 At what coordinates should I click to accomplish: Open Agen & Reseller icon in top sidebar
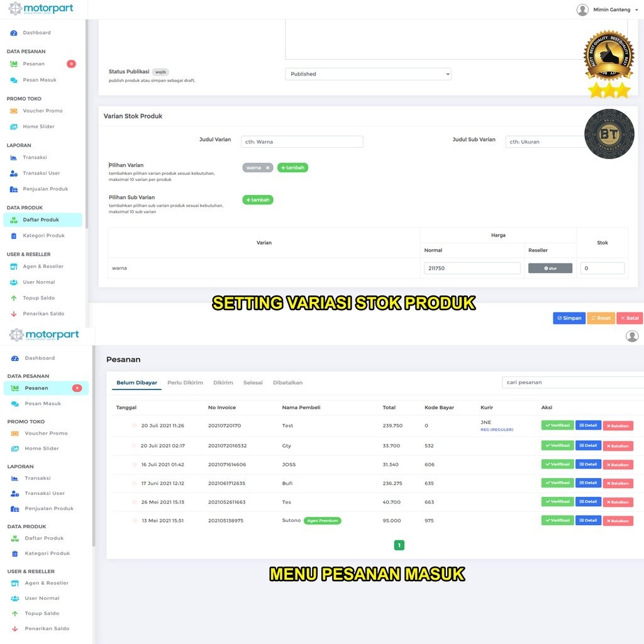14,267
